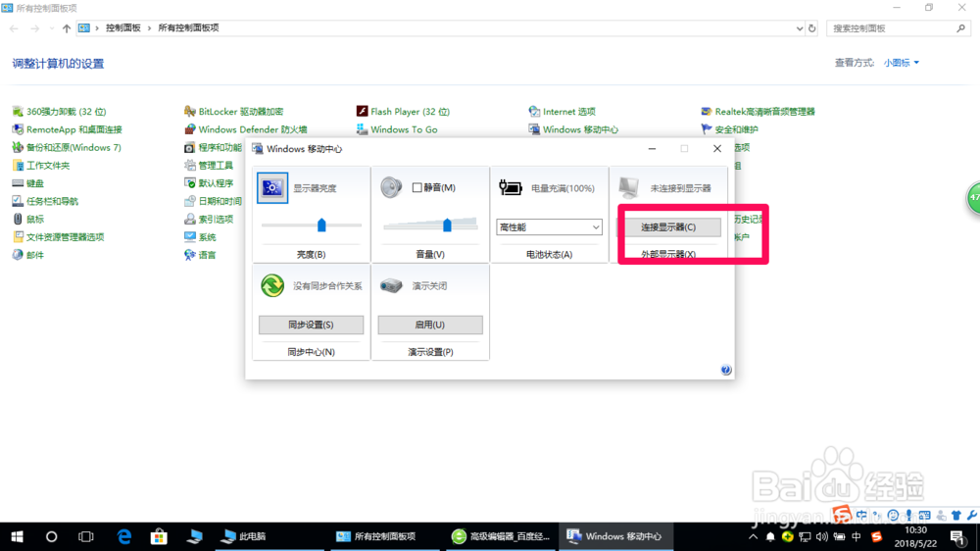Switch to Windows 移动中心 taskbar button
The height and width of the screenshot is (551, 980).
point(615,536)
